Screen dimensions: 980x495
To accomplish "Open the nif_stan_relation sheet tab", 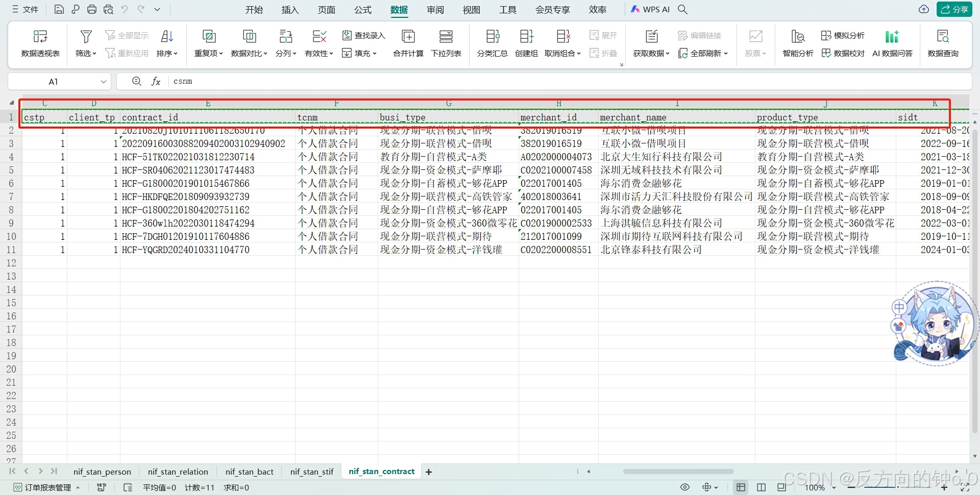I will tap(178, 472).
